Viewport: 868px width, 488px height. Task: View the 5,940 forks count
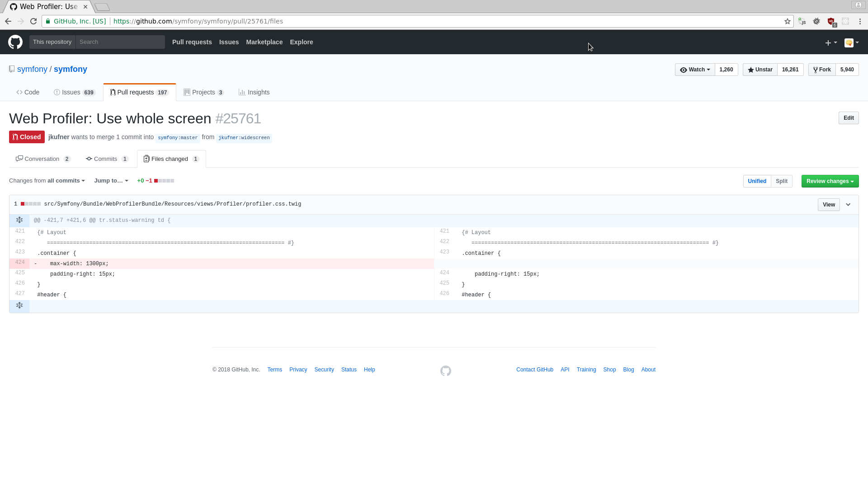coord(847,70)
